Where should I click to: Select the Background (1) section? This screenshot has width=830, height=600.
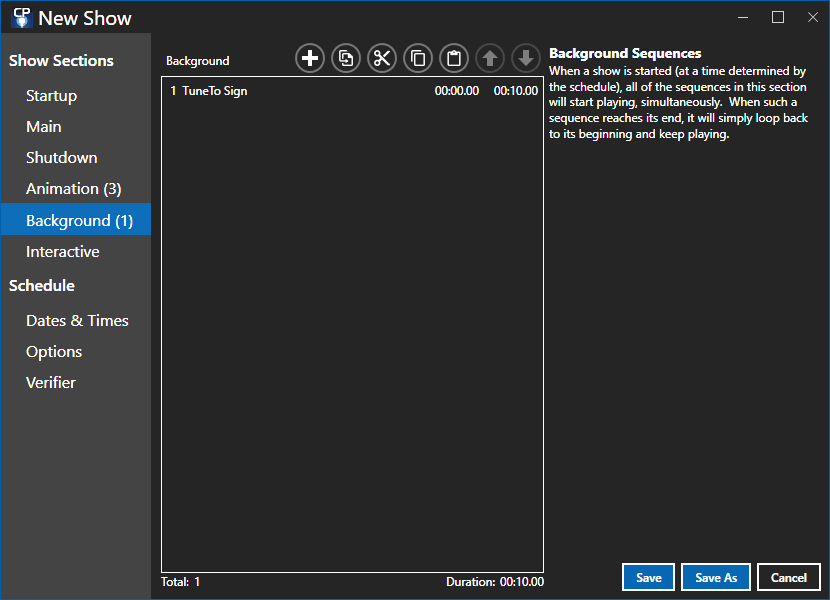point(76,219)
